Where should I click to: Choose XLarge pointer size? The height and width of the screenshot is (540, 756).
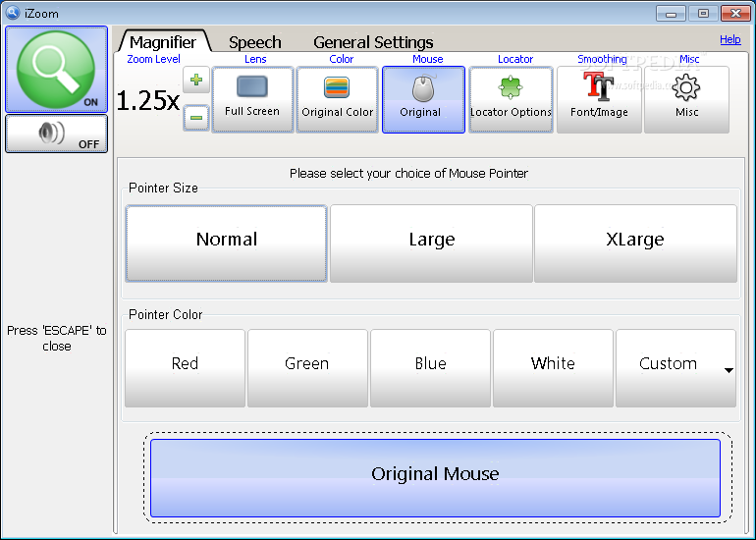pos(635,243)
